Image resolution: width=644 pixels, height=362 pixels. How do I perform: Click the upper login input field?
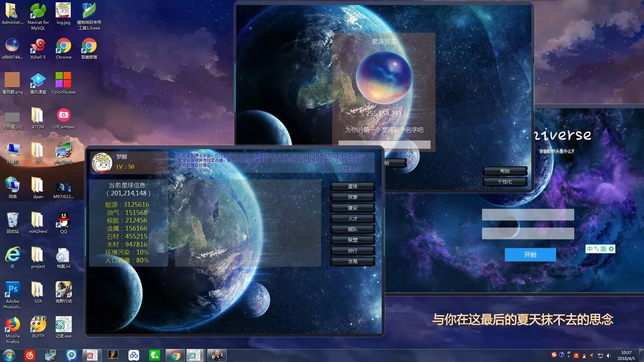528,215
